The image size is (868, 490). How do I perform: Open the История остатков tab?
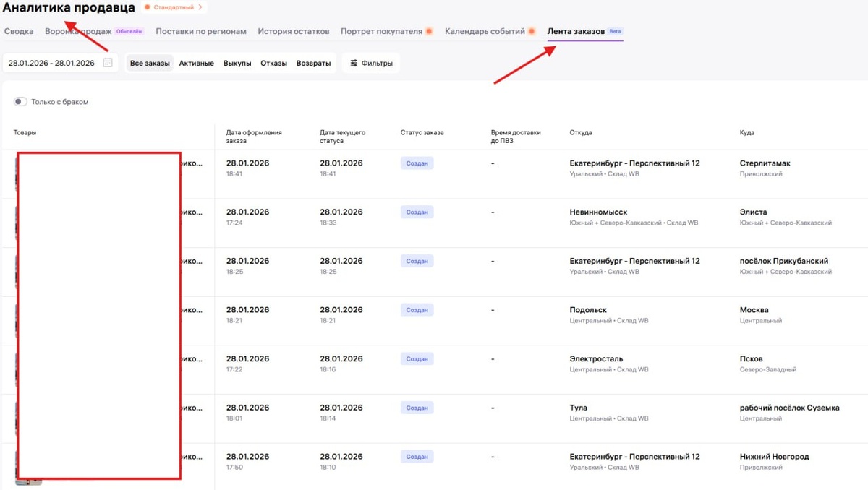pos(294,32)
